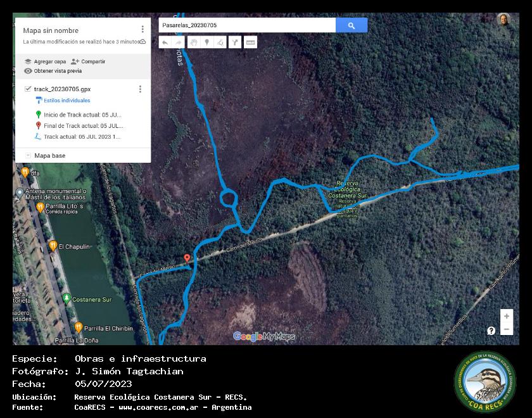Screen dimensions: 532x418
Task: Activate the measure distances ruler tool
Action: click(251, 42)
